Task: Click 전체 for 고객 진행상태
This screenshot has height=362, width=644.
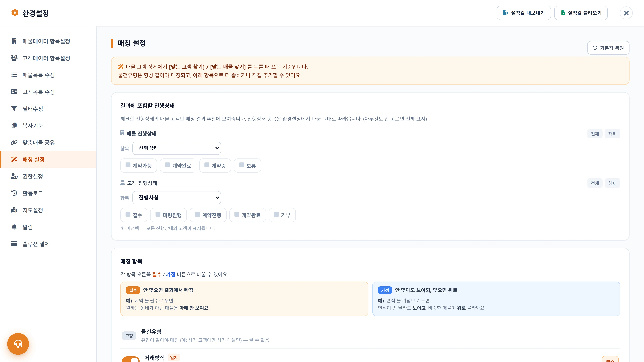Action: click(595, 183)
